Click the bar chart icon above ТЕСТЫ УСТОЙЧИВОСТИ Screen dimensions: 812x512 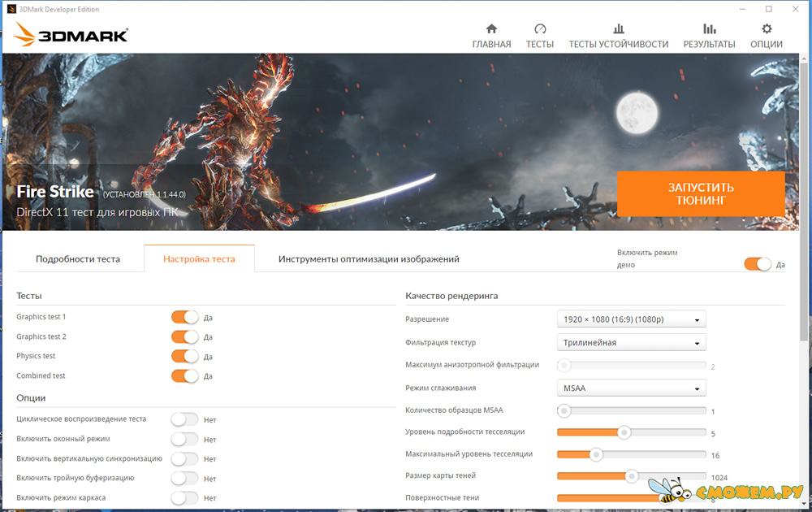click(x=618, y=28)
